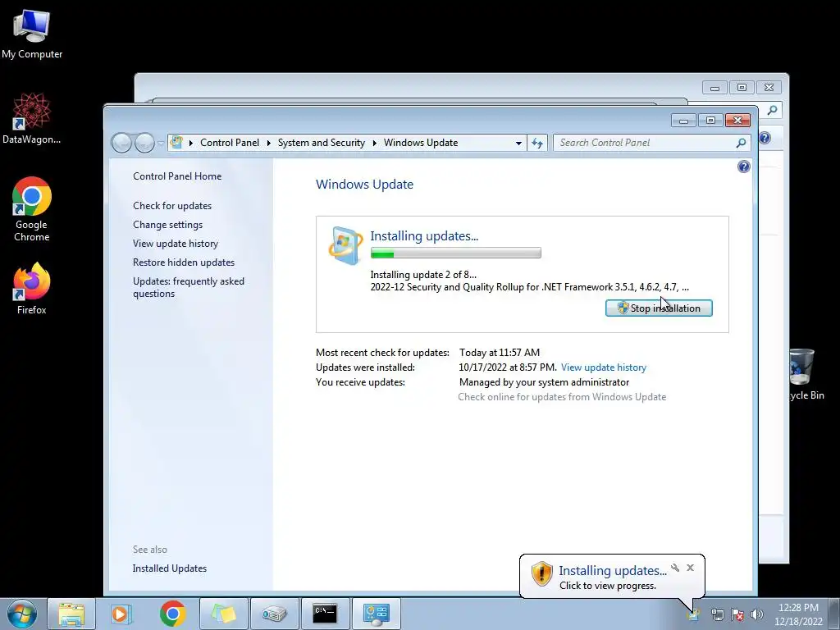Click the warning shield in notification balloon
This screenshot has height=630, width=840.
pos(541,573)
